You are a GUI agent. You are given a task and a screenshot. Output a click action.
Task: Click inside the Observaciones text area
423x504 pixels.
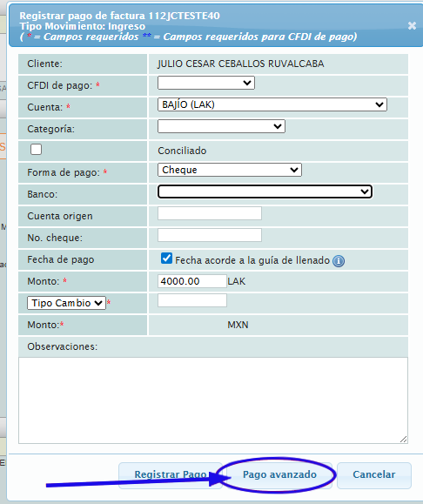[x=213, y=400]
